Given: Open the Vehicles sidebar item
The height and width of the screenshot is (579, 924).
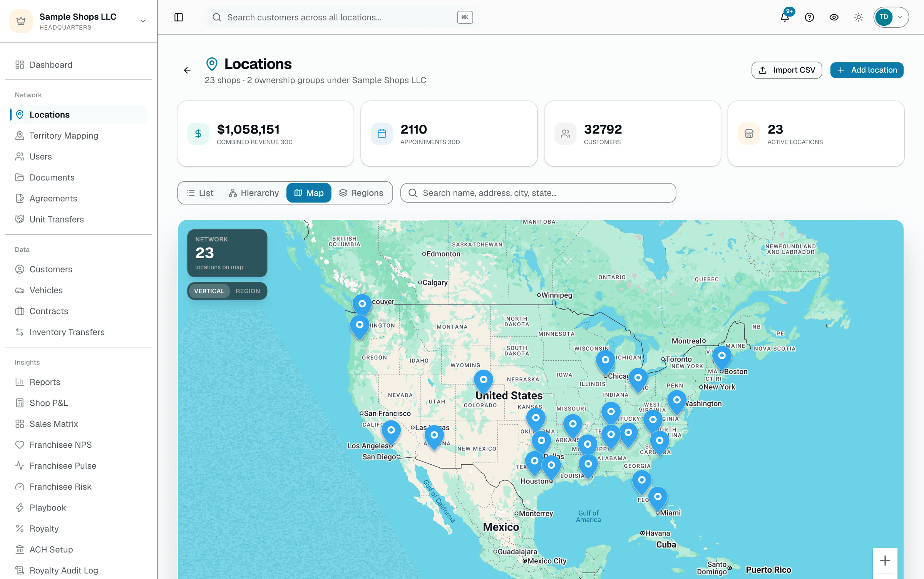Looking at the screenshot, I should click(79, 290).
